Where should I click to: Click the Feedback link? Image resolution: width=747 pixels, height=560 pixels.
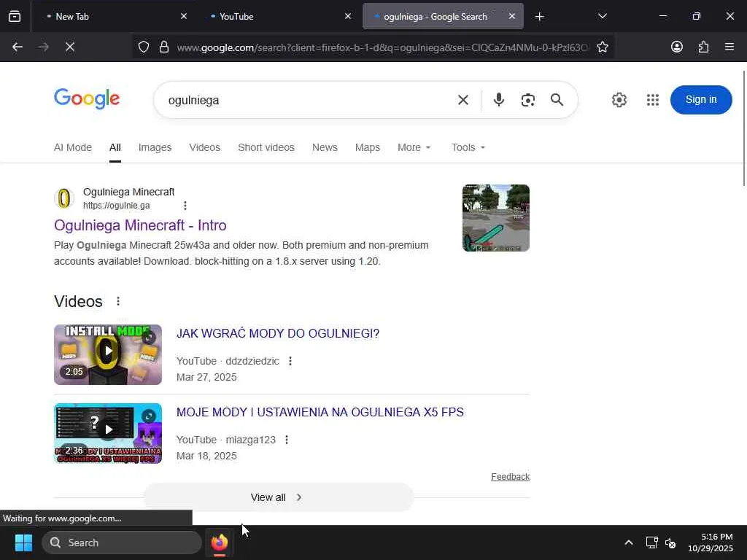[510, 477]
